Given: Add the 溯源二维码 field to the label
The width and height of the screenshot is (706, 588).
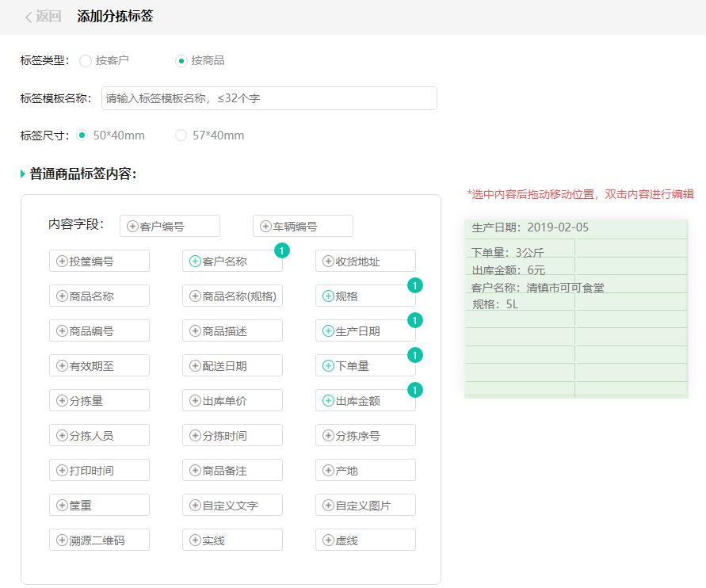Looking at the screenshot, I should 99,540.
